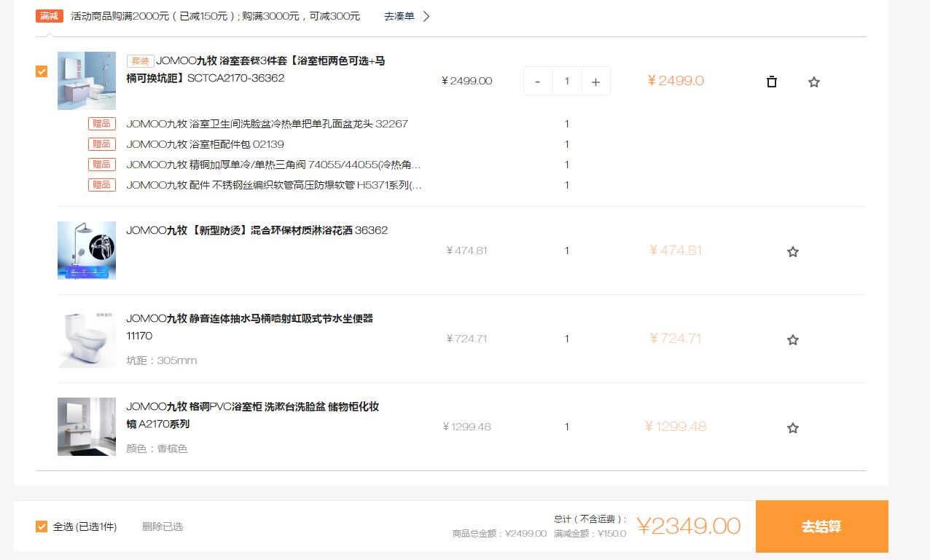
Task: Click 删除已选 to remove selected items
Action: 163,527
